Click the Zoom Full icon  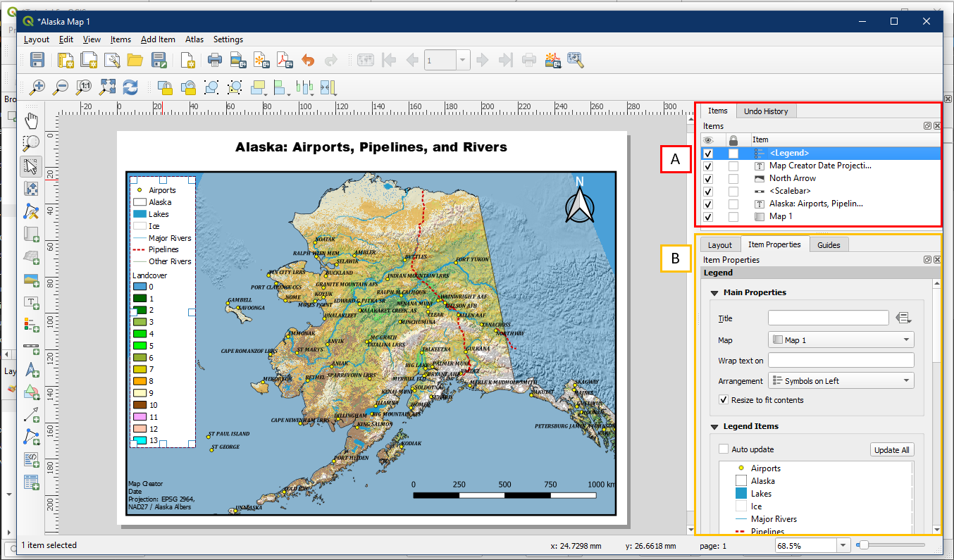107,87
